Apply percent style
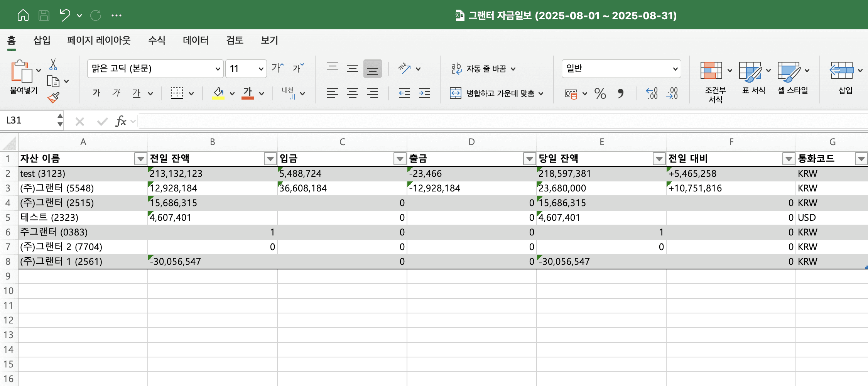868x386 pixels. click(x=600, y=93)
